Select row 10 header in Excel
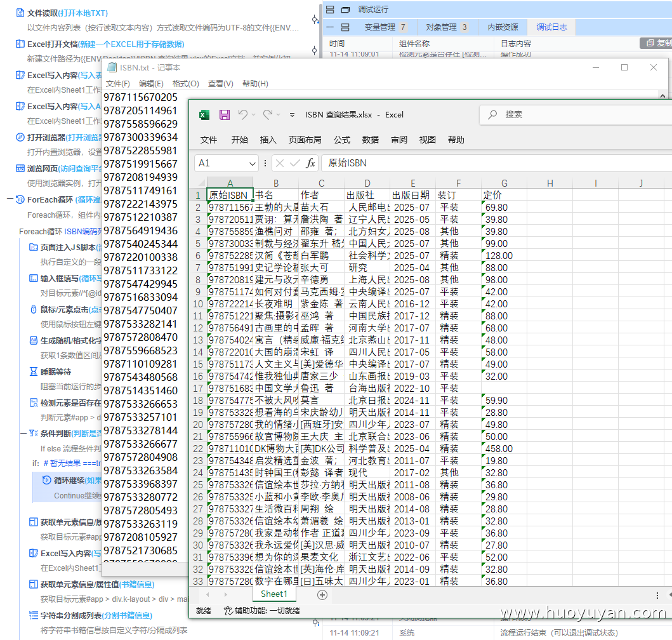Viewport: 672px width, 640px height. point(198,303)
